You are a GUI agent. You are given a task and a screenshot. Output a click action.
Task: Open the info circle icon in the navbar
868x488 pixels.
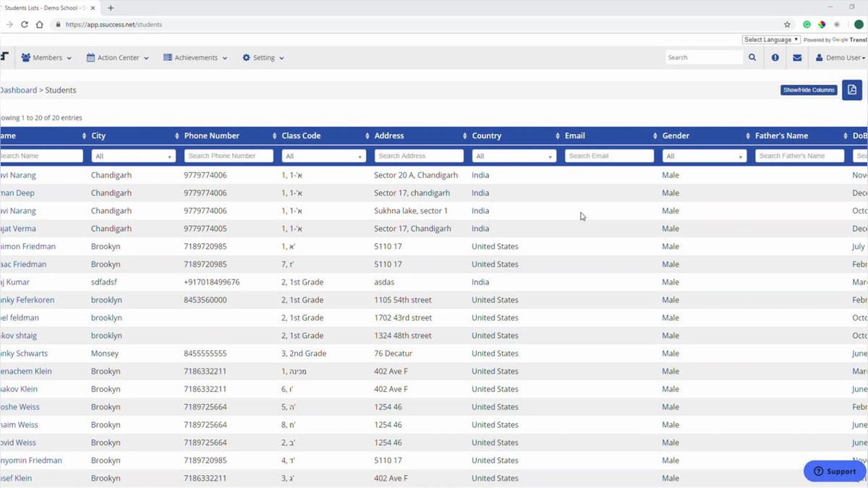coord(775,57)
